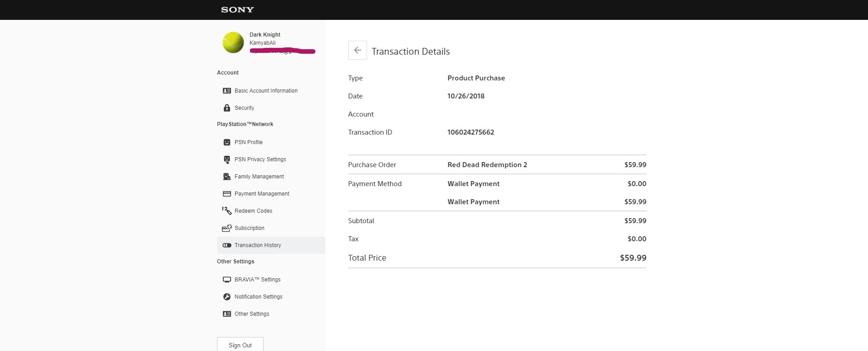Click the Basic Account Information card icon

227,91
